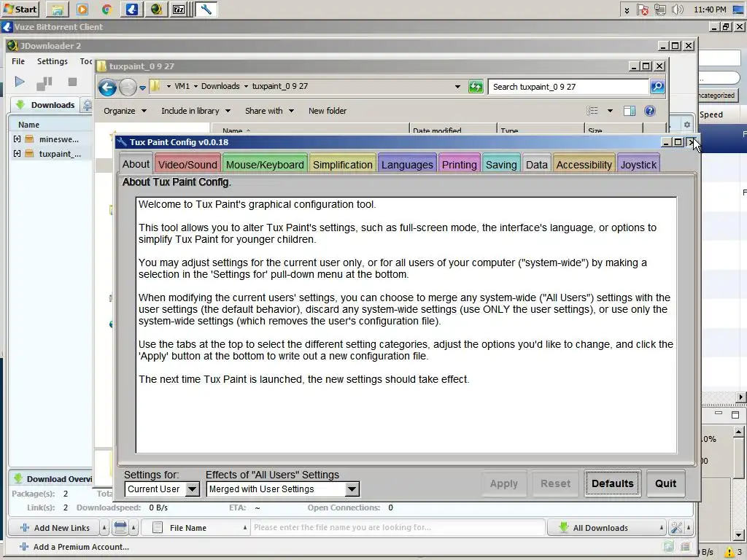This screenshot has height=560, width=747.
Task: Click the Reset button
Action: (x=555, y=483)
